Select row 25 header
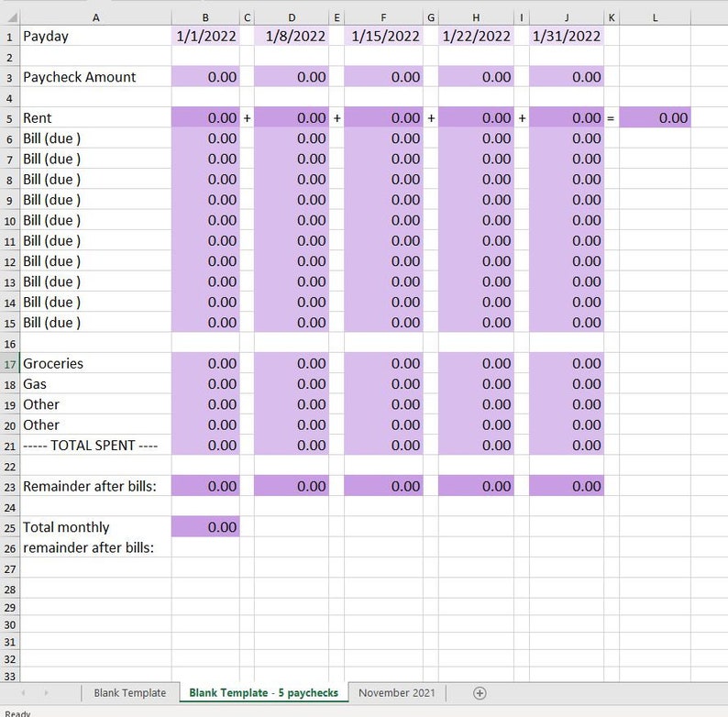 10,527
